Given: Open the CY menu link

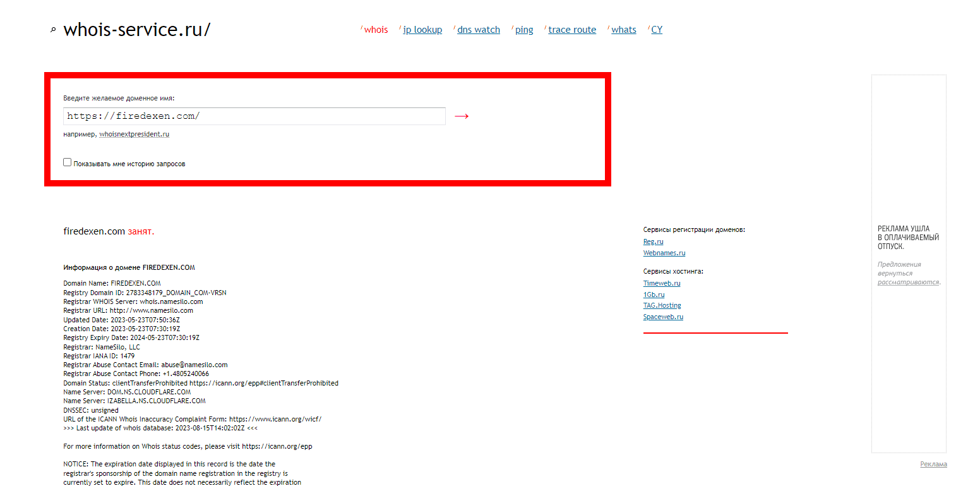Looking at the screenshot, I should tap(657, 30).
